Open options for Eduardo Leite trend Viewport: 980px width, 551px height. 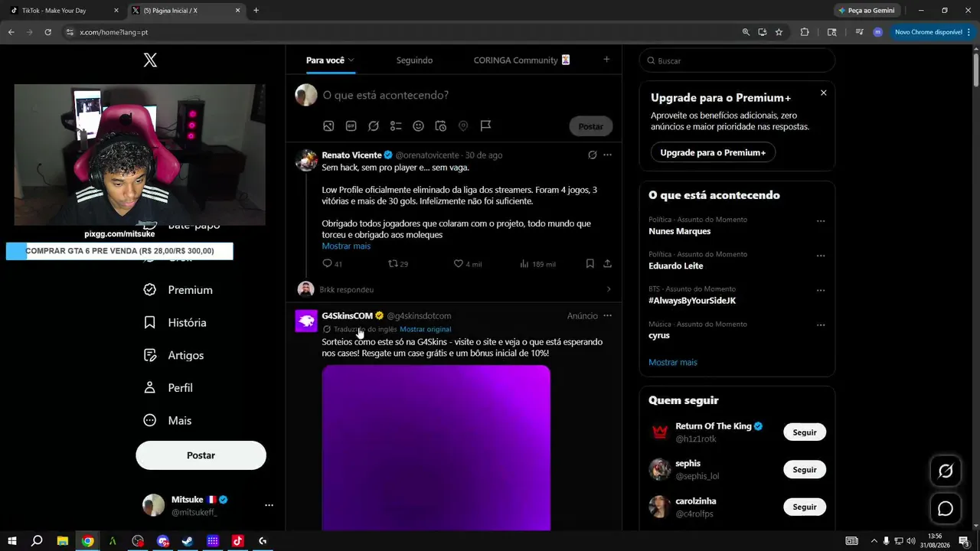point(821,256)
